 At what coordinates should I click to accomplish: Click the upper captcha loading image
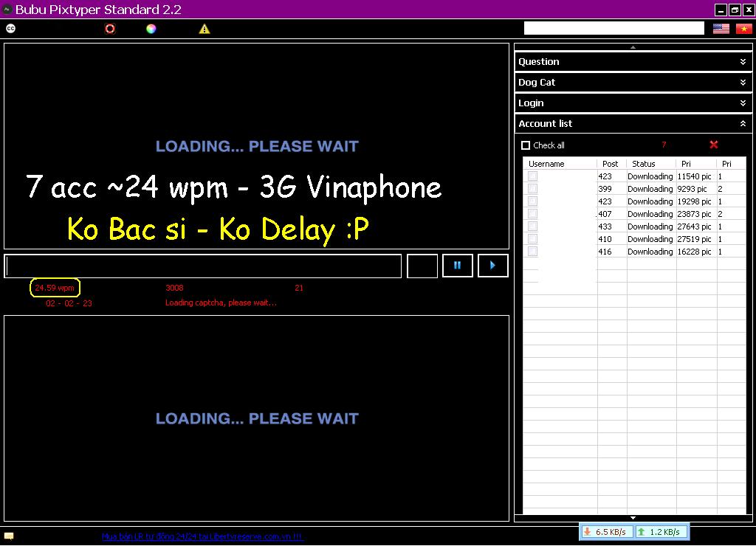[256, 146]
